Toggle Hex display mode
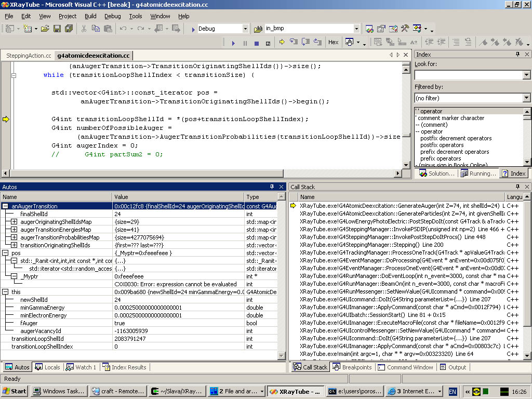The height and width of the screenshot is (399, 532). pyautogui.click(x=334, y=43)
